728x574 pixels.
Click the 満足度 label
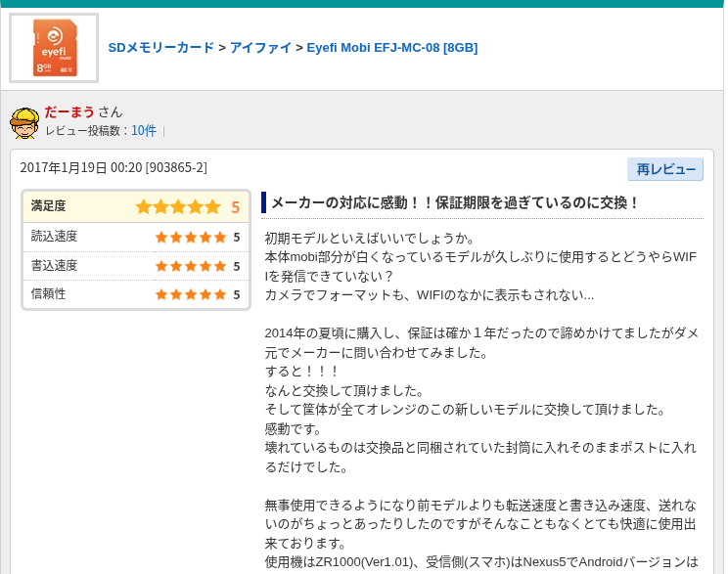coord(48,206)
